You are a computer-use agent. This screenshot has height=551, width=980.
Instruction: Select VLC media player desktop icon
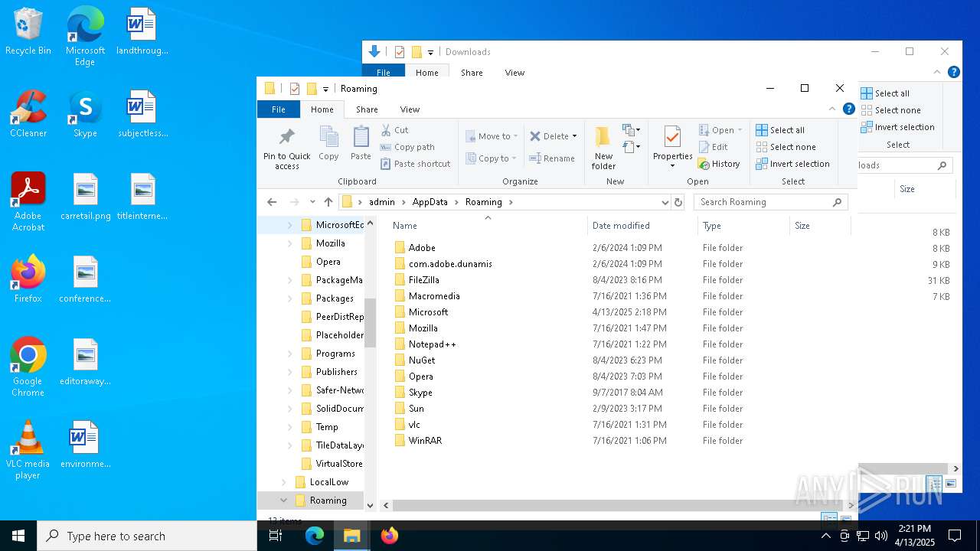28,450
